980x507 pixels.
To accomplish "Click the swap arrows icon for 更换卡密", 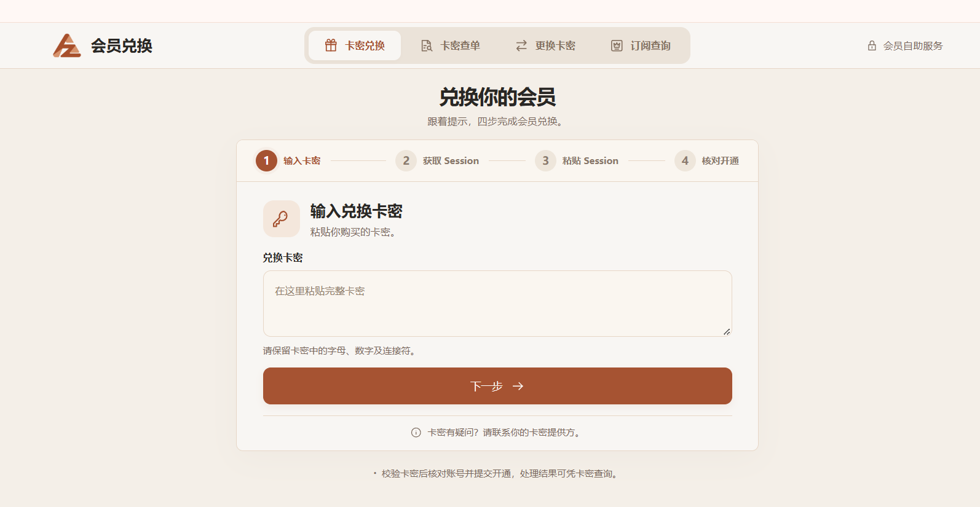I will 521,45.
